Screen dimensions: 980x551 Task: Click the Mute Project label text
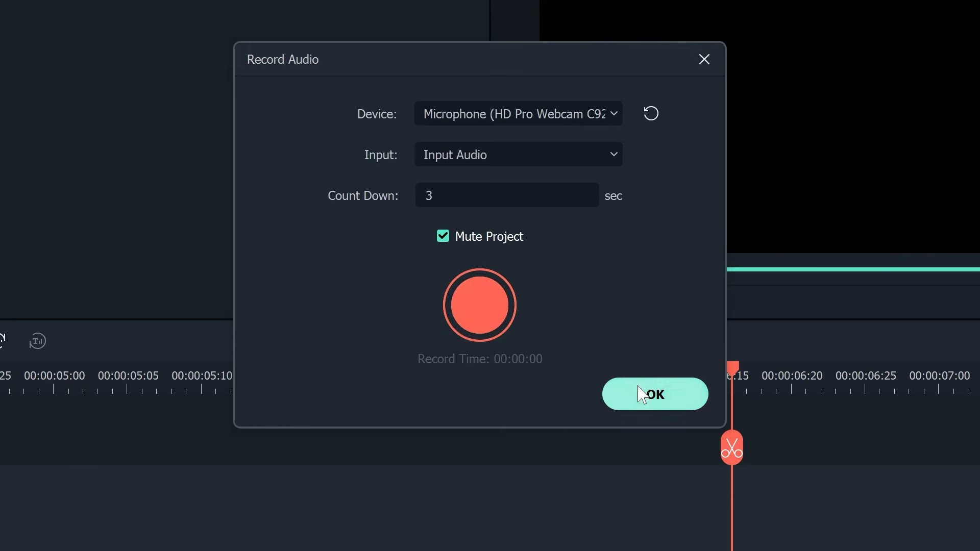tap(488, 236)
